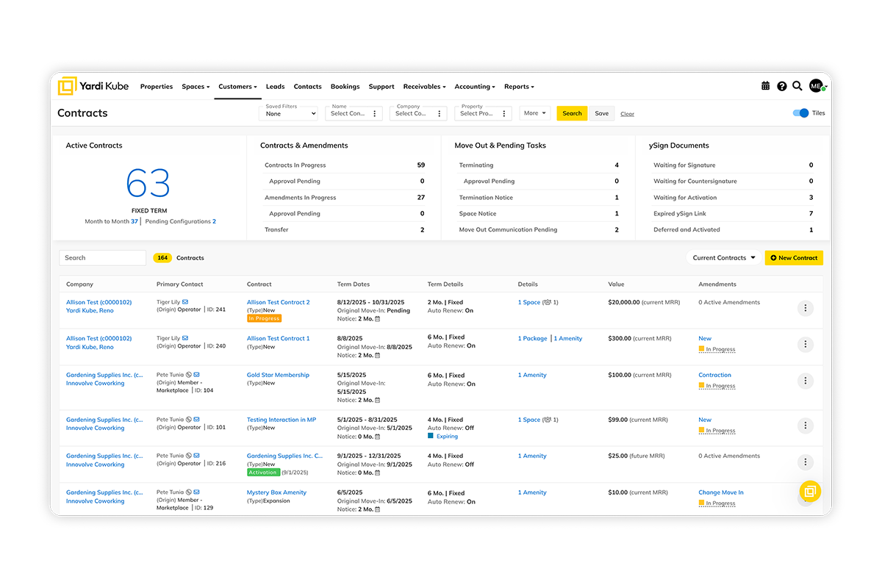Click the New Contract button
This screenshot has width=882, height=588.
(x=794, y=258)
